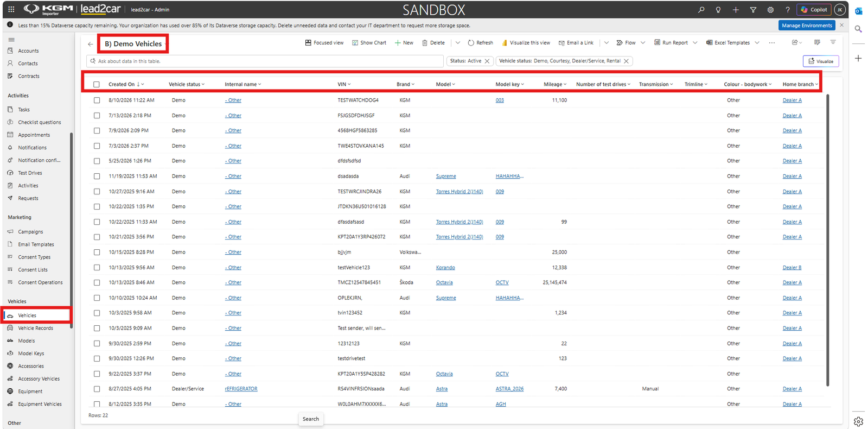Sort by the Created On column header

pos(126,84)
